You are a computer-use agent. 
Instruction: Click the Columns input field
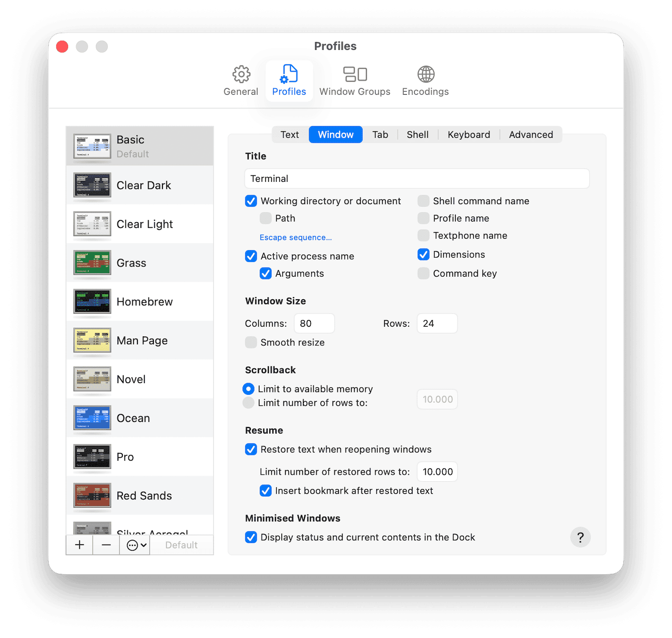point(314,324)
